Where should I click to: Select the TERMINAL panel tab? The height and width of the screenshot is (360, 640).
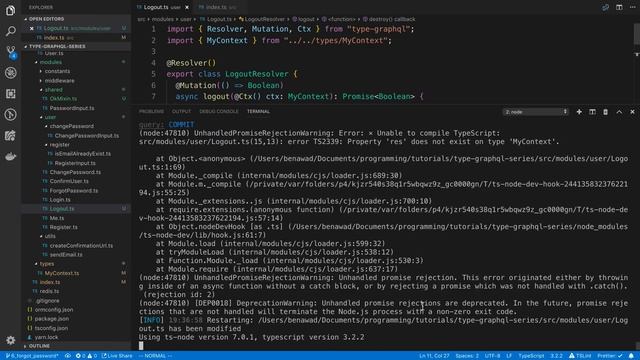[258, 111]
